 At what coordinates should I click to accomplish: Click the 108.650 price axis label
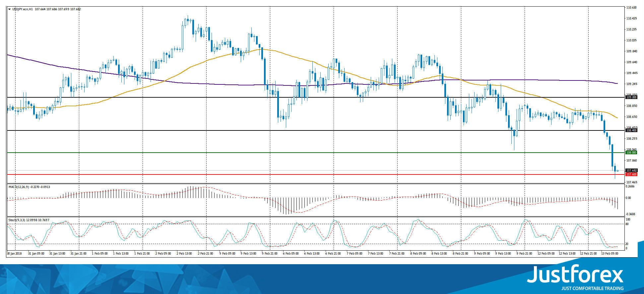pyautogui.click(x=631, y=117)
